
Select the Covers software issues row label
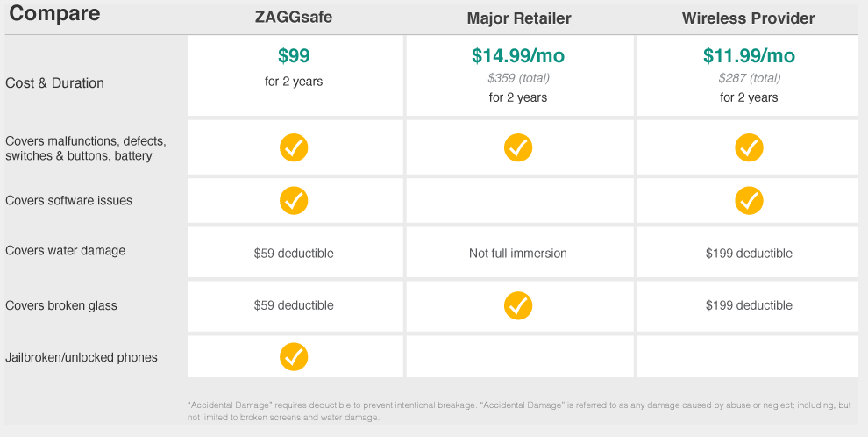tap(68, 200)
